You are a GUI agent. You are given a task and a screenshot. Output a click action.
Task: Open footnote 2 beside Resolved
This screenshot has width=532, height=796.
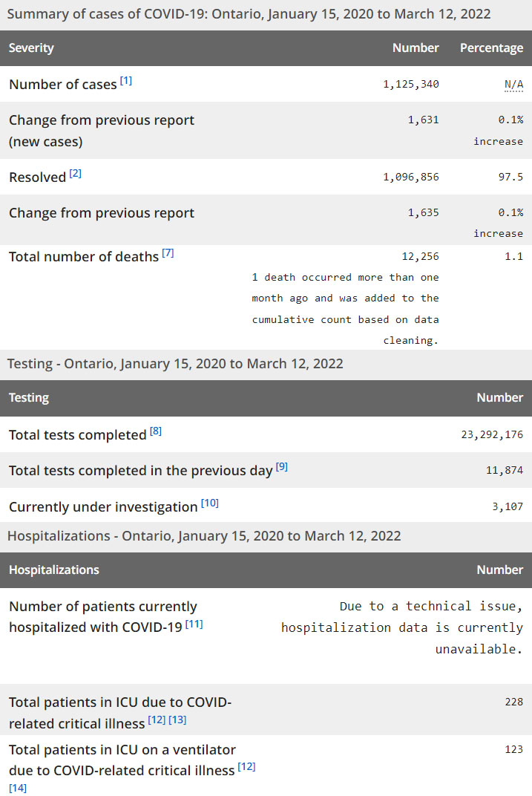(76, 173)
